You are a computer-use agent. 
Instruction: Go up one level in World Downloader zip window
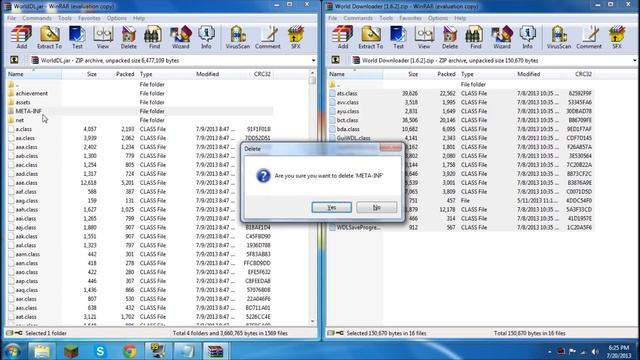[x=336, y=60]
